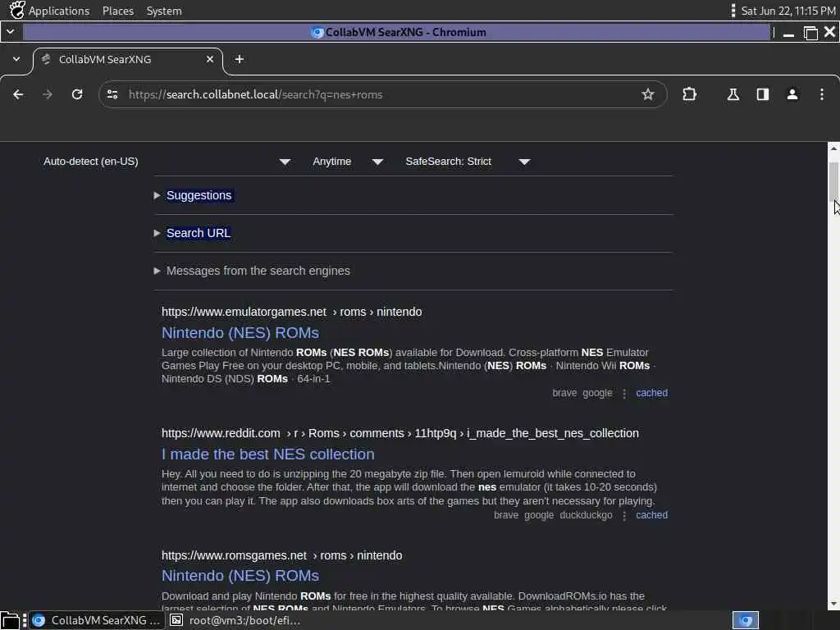
Task: Open the Applications menu
Action: click(59, 11)
